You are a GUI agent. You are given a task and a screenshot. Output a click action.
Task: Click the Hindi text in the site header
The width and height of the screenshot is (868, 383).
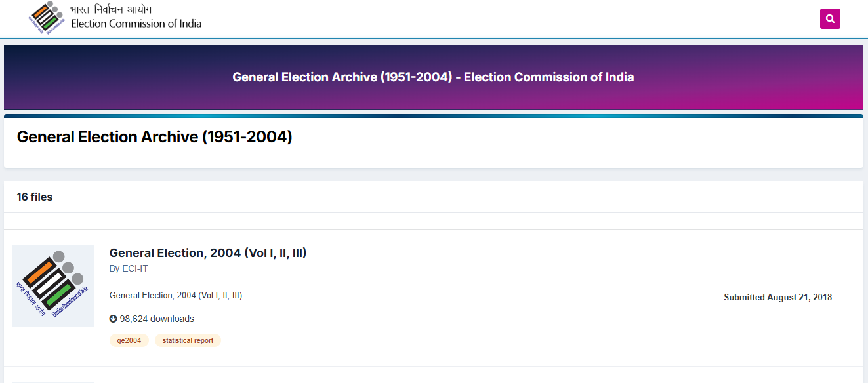pos(112,9)
